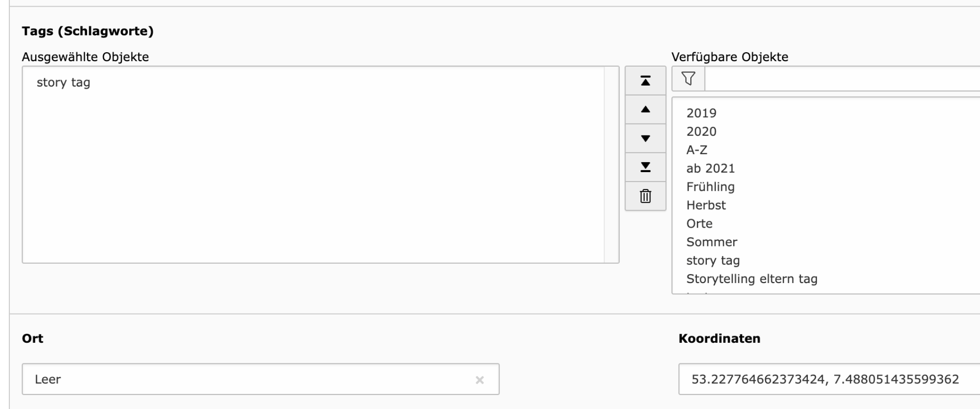Delete selected tag with trash icon
This screenshot has height=409, width=980.
coord(645,196)
